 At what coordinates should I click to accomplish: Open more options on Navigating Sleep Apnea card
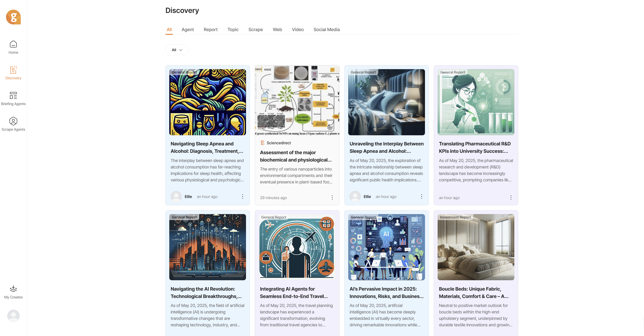click(243, 196)
